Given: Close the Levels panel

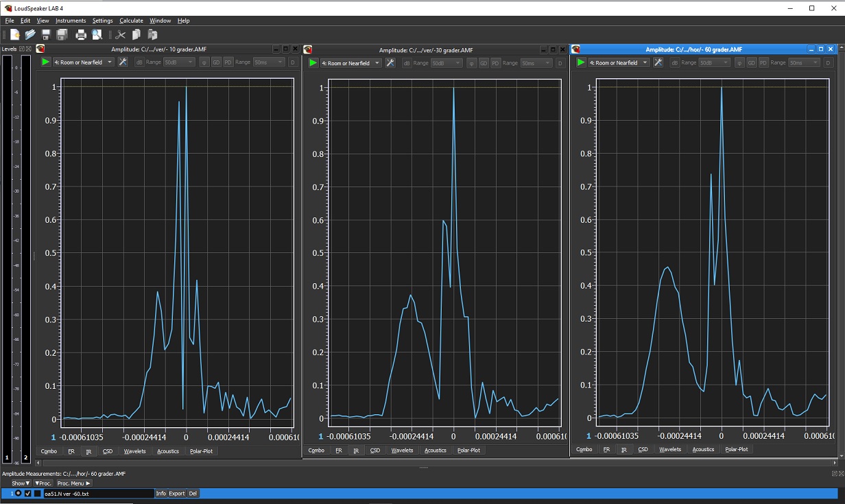Looking at the screenshot, I should 29,49.
